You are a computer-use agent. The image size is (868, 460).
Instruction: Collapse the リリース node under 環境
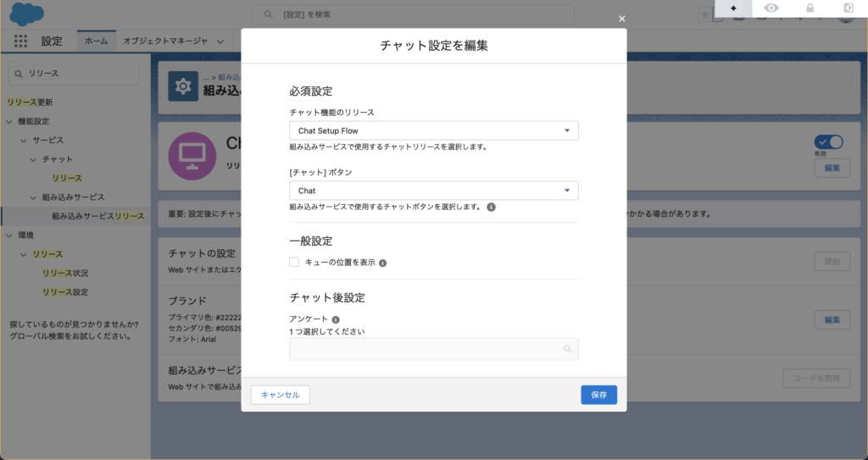point(23,255)
